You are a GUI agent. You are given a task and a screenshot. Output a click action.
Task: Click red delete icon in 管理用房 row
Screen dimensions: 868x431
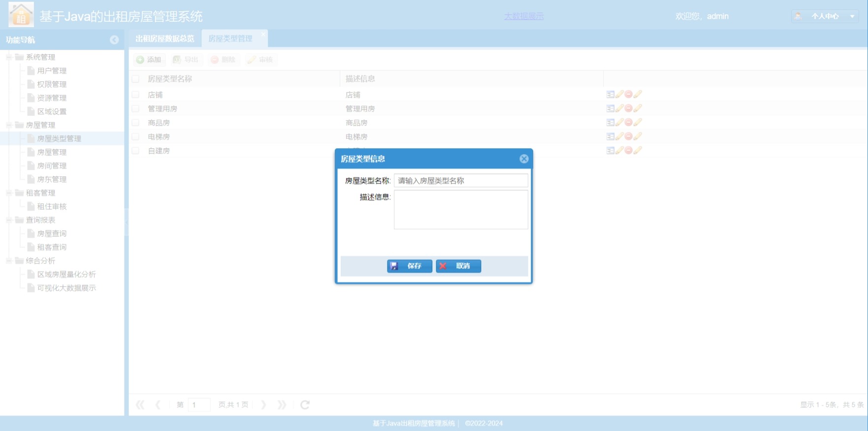(629, 108)
